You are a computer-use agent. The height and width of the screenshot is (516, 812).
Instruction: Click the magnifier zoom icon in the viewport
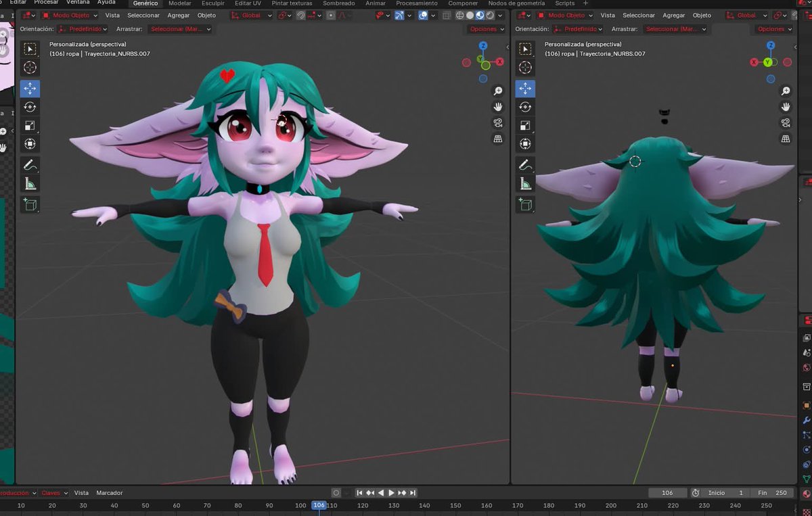tap(498, 89)
